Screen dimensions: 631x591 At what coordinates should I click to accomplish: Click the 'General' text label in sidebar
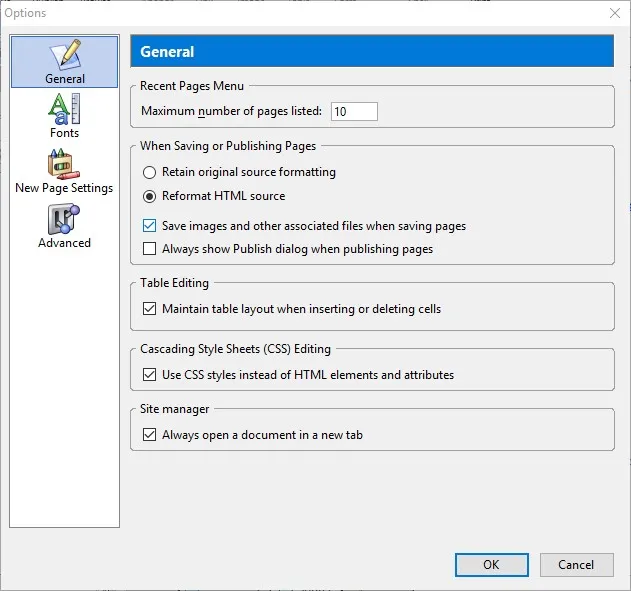coord(65,78)
